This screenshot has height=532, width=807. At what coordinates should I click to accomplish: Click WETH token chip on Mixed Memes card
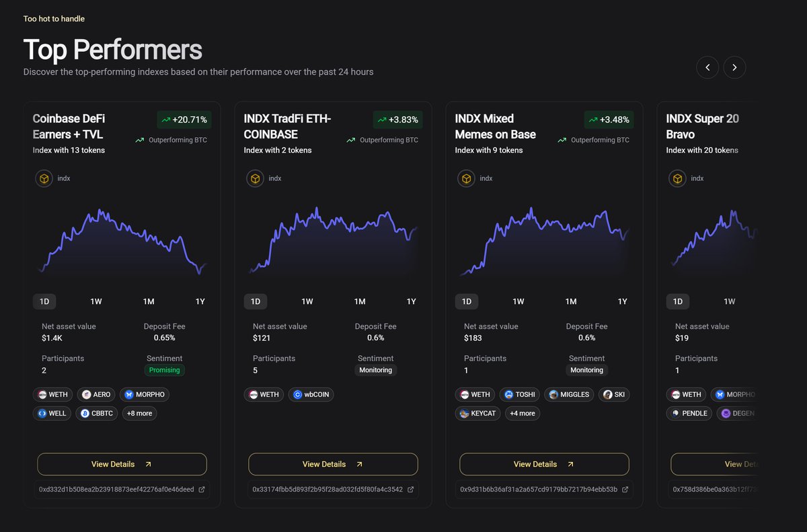tap(475, 394)
